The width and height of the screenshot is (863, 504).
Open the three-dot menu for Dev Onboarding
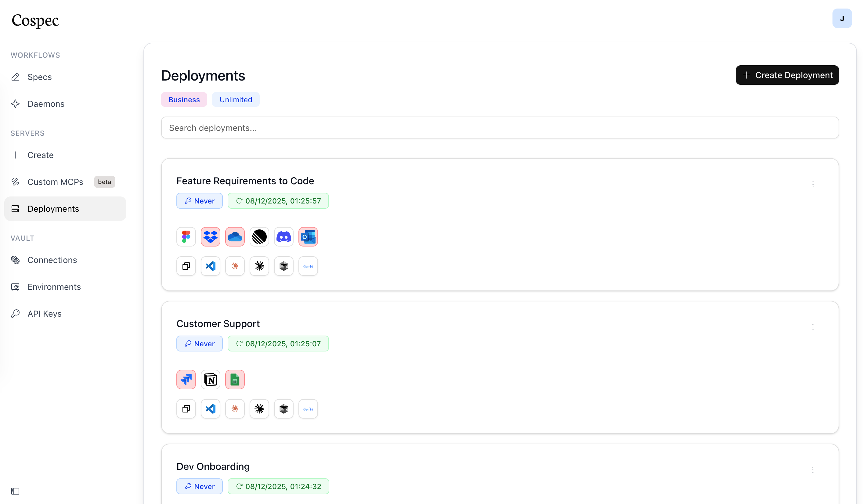[813, 470]
